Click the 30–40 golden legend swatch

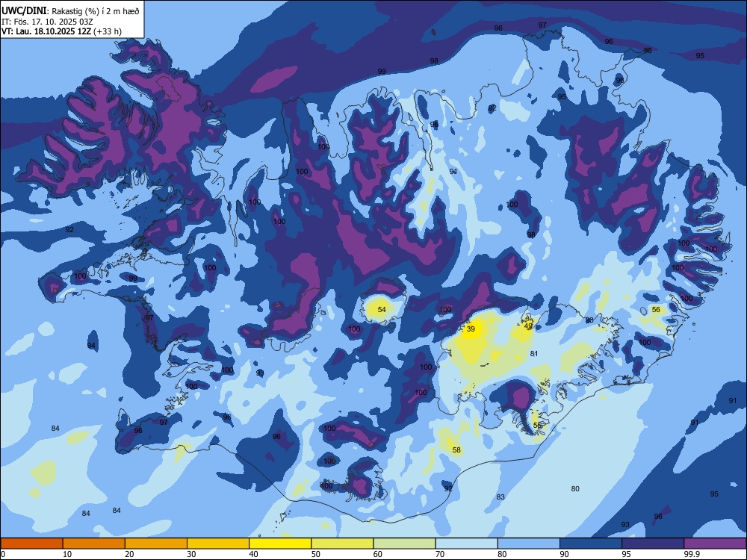coord(218,544)
